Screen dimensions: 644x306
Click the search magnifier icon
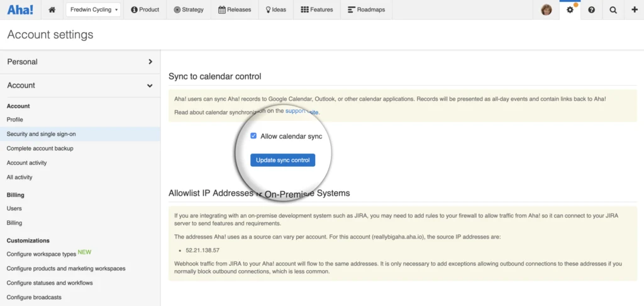click(x=613, y=10)
